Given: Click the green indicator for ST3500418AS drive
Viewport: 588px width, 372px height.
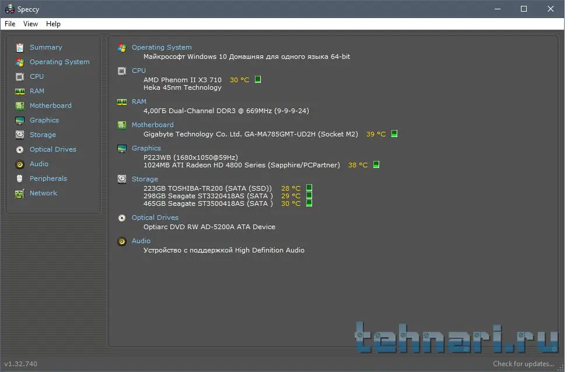Looking at the screenshot, I should coord(309,203).
